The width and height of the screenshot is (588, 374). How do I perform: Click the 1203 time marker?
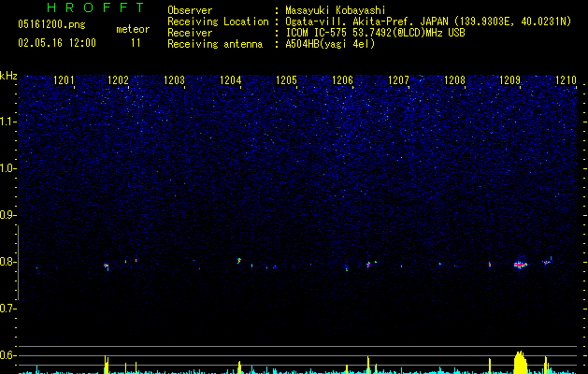point(175,80)
